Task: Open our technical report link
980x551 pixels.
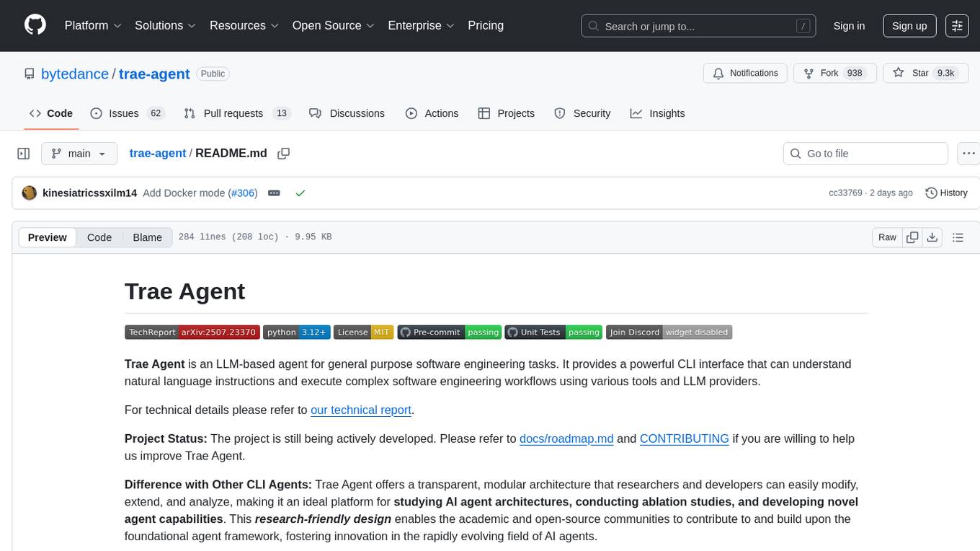Action: (360, 410)
